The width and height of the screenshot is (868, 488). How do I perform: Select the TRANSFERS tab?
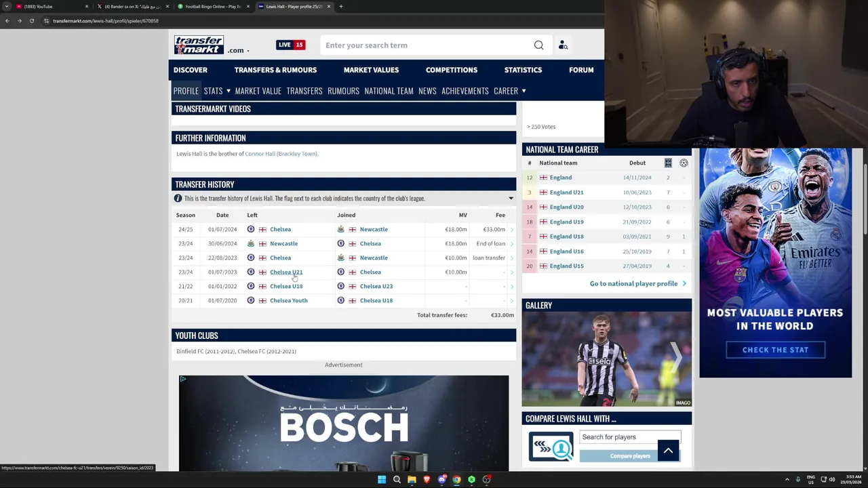(304, 91)
